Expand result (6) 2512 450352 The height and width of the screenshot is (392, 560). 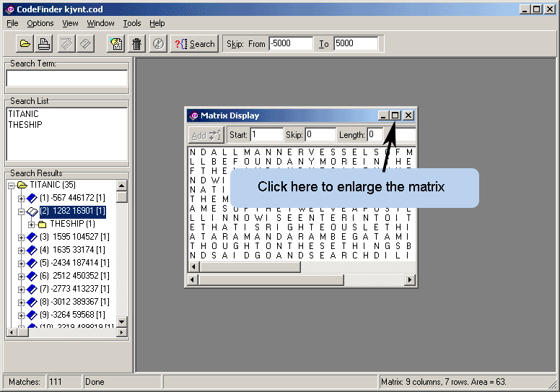point(21,276)
